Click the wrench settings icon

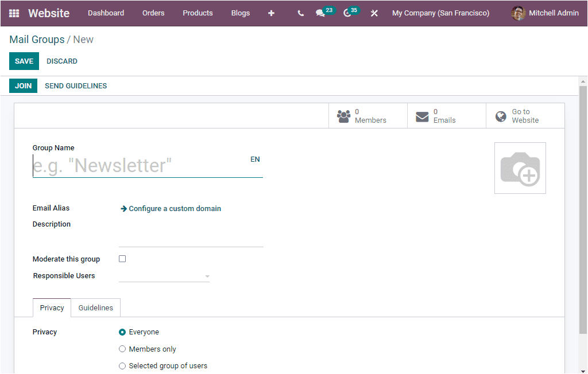[374, 13]
